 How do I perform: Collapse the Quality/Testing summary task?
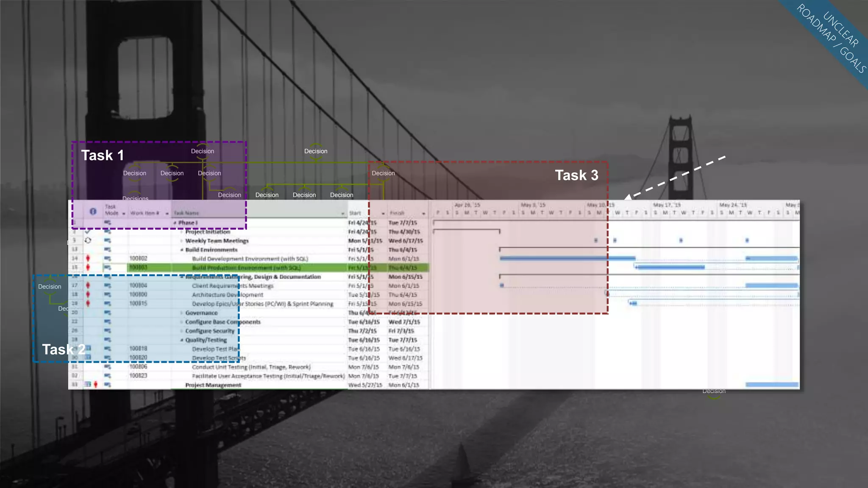pyautogui.click(x=182, y=340)
